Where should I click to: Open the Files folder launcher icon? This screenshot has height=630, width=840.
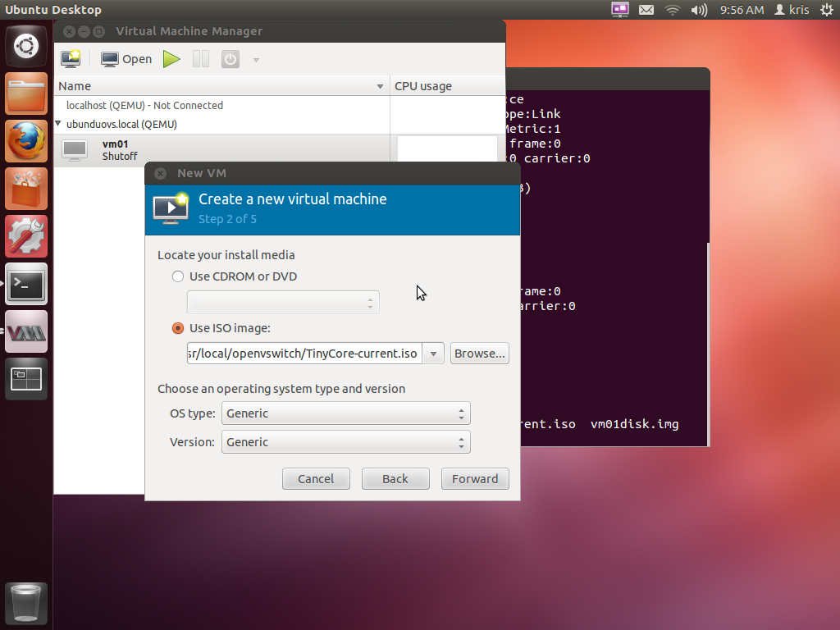(26, 94)
